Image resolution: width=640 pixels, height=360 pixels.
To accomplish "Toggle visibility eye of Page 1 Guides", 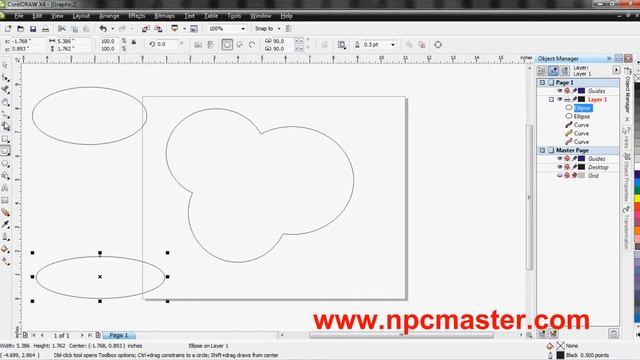I will (x=560, y=91).
